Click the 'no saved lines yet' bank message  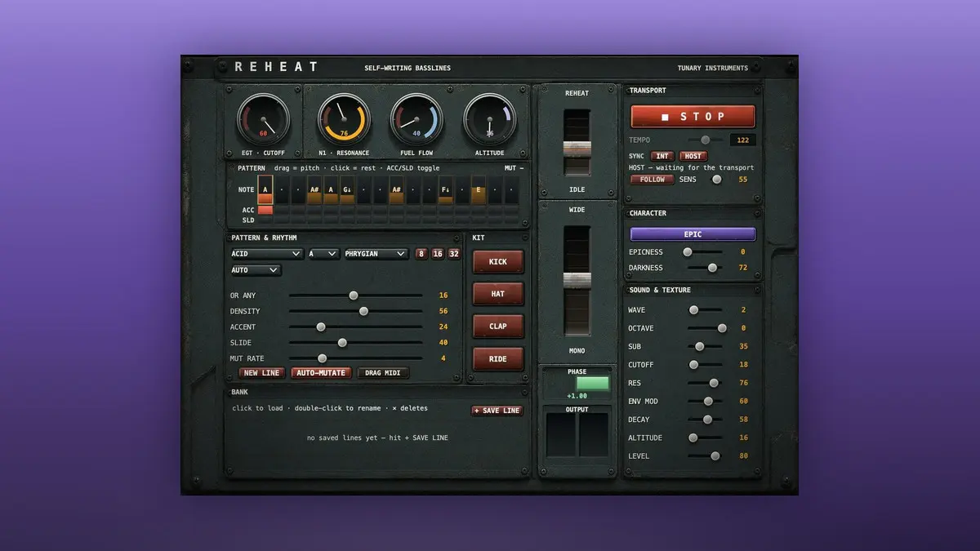pyautogui.click(x=377, y=438)
